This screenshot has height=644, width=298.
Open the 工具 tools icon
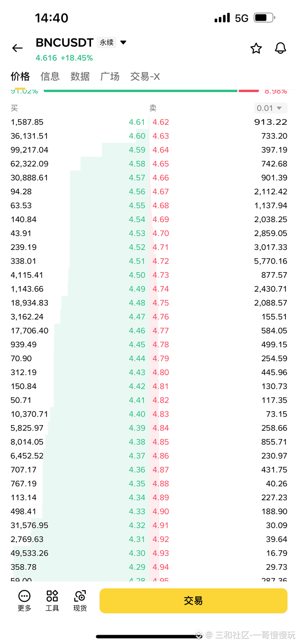point(52,601)
